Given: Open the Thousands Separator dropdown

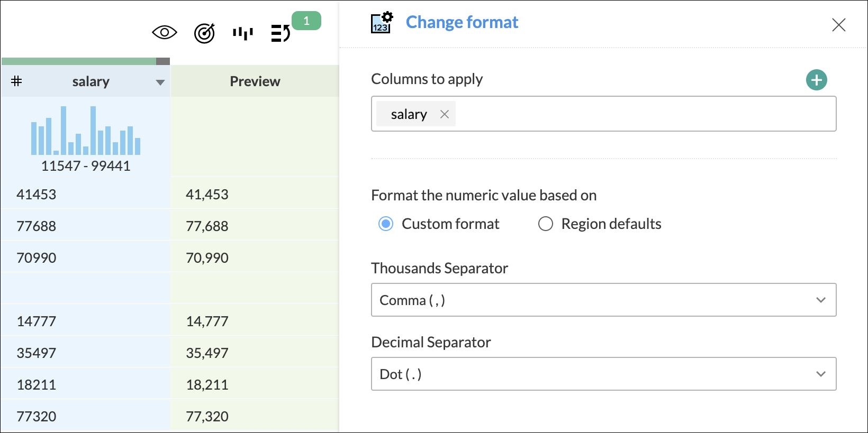Looking at the screenshot, I should (x=603, y=300).
